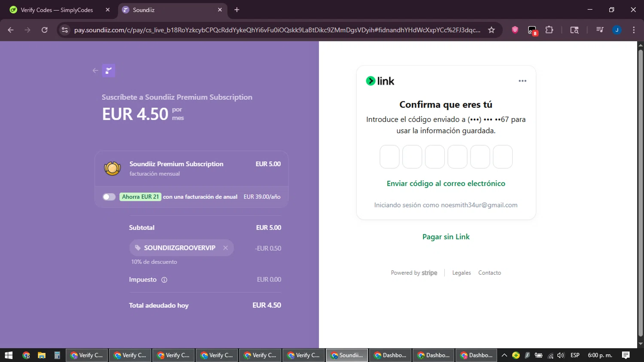Open the red shield extension icon

pos(515,30)
